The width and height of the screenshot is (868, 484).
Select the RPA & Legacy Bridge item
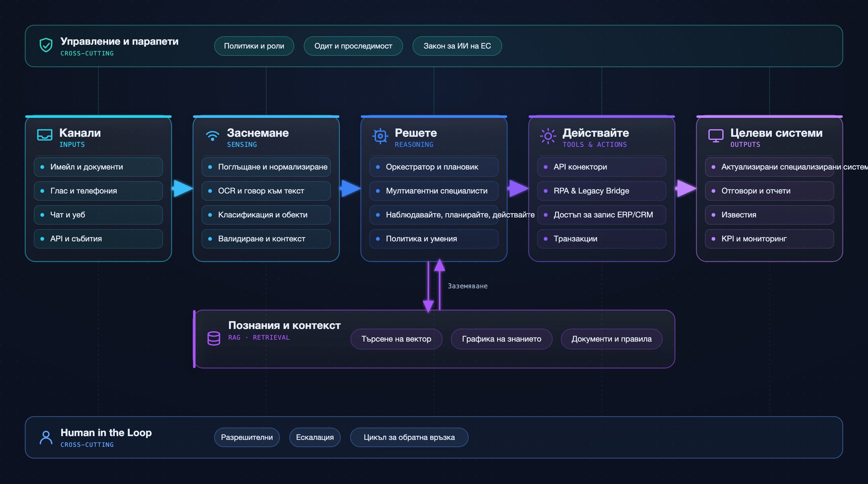(x=602, y=191)
